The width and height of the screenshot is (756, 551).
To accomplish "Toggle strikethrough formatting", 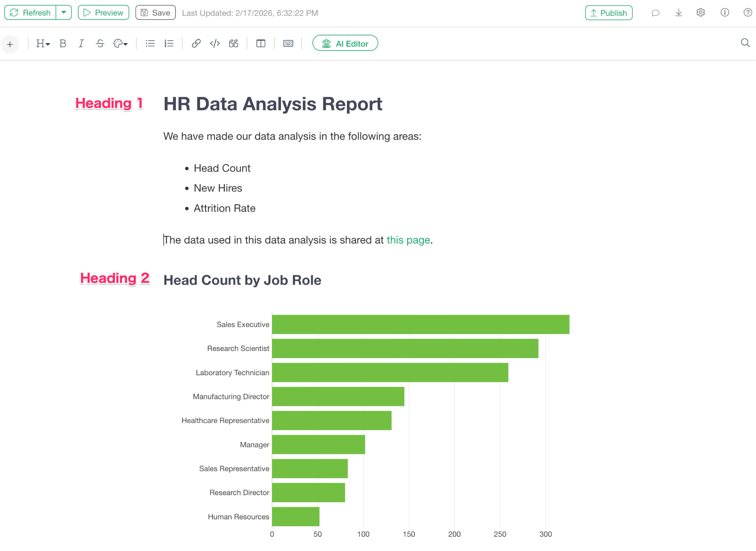I will point(100,44).
